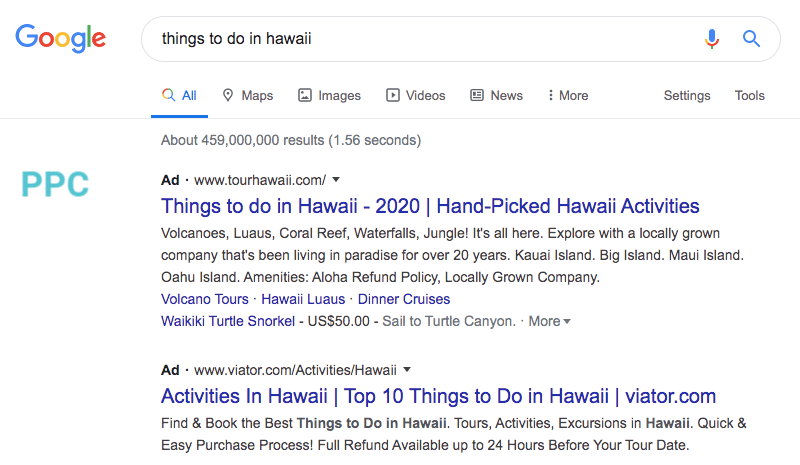Click the Videos play icon

pyautogui.click(x=392, y=95)
